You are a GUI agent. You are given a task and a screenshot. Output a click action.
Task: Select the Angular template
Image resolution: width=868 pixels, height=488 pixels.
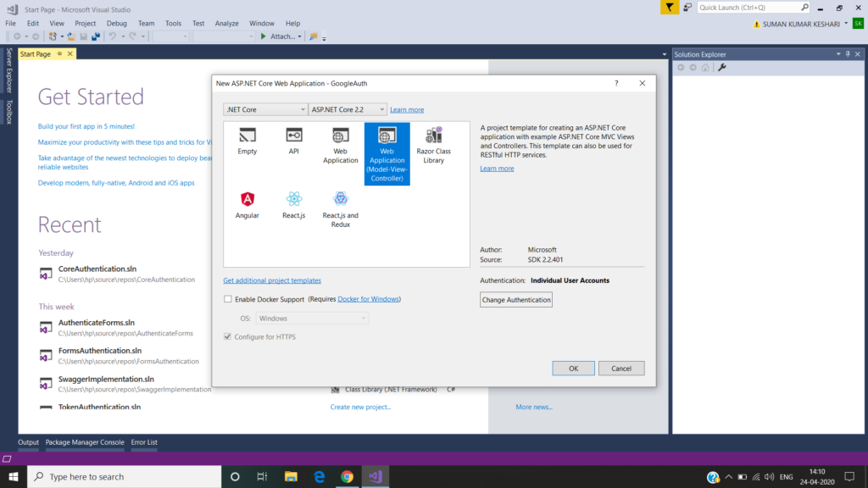(247, 205)
